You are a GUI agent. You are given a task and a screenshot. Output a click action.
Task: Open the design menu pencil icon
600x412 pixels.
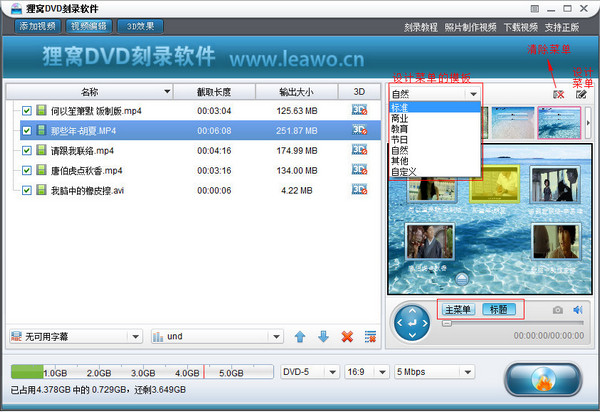581,94
